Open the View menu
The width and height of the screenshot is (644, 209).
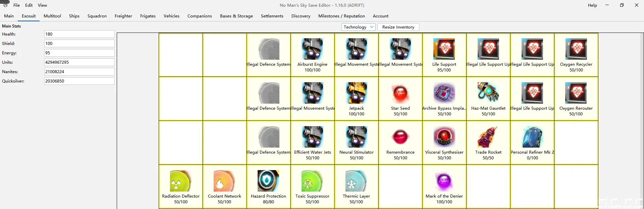tap(42, 5)
